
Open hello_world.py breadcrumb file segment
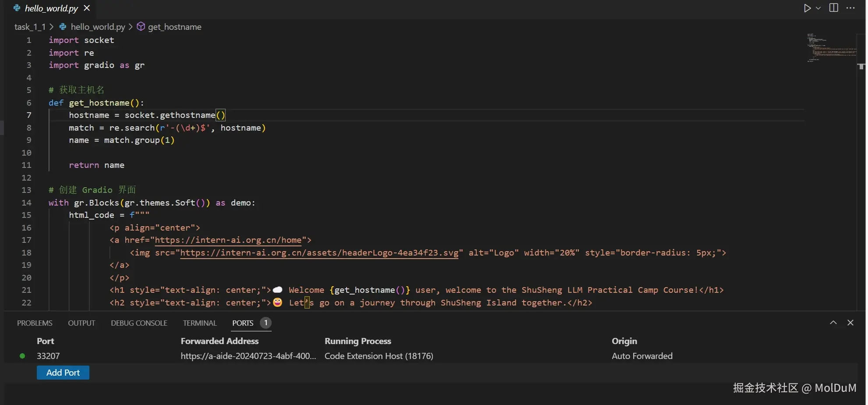pos(97,27)
